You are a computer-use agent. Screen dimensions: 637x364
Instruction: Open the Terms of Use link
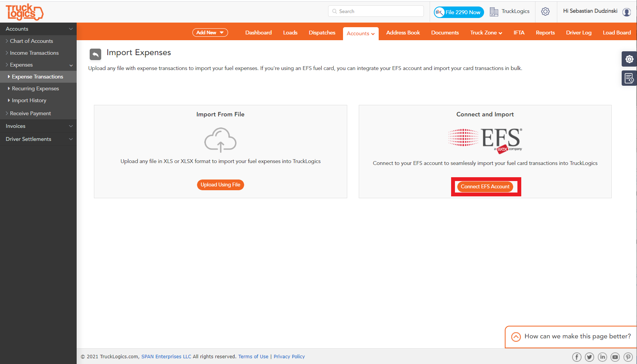pos(253,357)
